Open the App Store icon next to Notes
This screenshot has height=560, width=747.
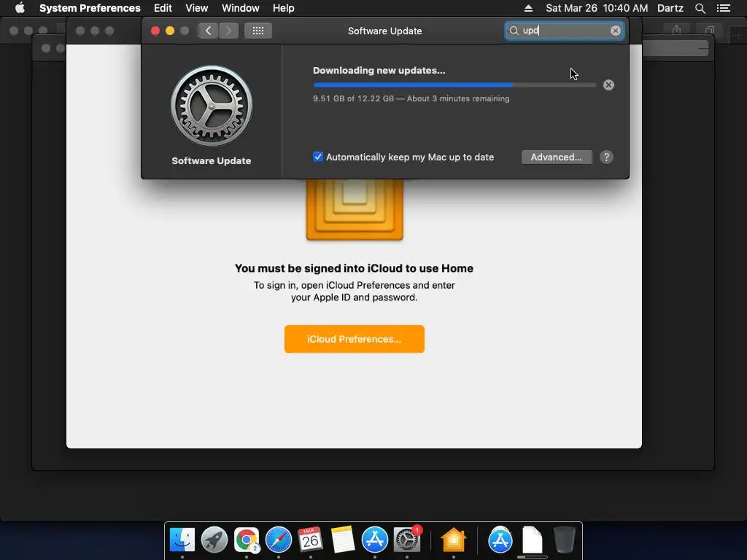point(375,540)
